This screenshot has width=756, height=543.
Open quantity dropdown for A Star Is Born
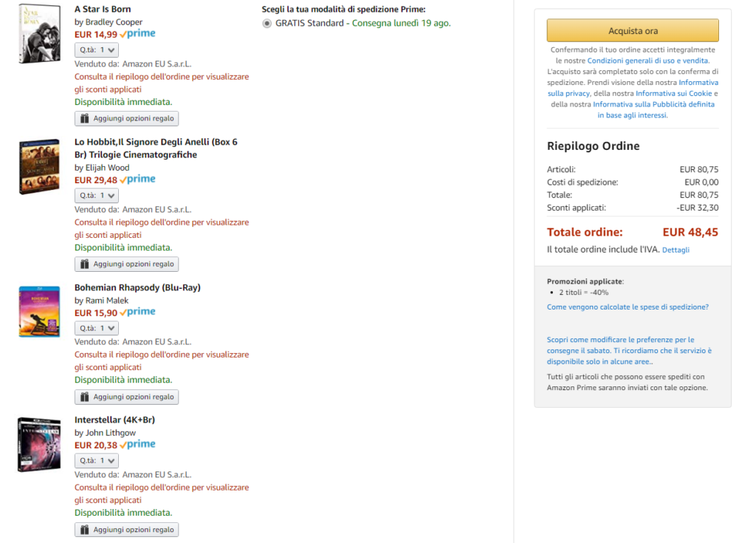coord(97,50)
